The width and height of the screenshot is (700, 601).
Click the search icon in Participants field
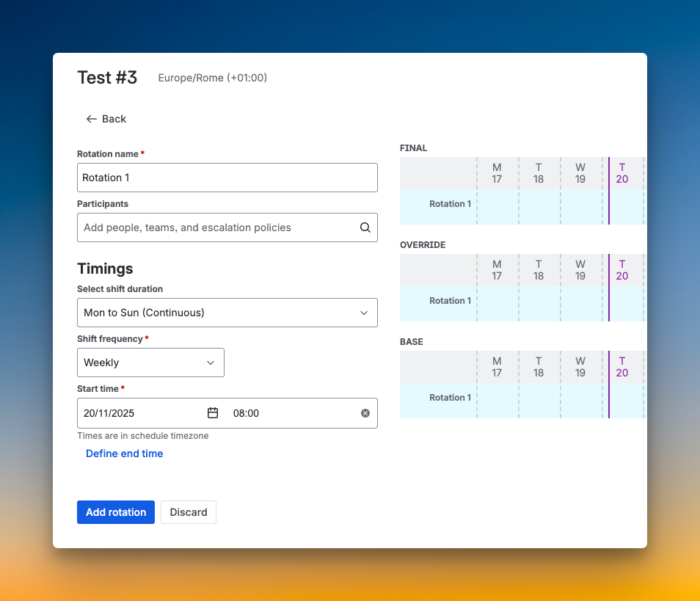point(365,227)
